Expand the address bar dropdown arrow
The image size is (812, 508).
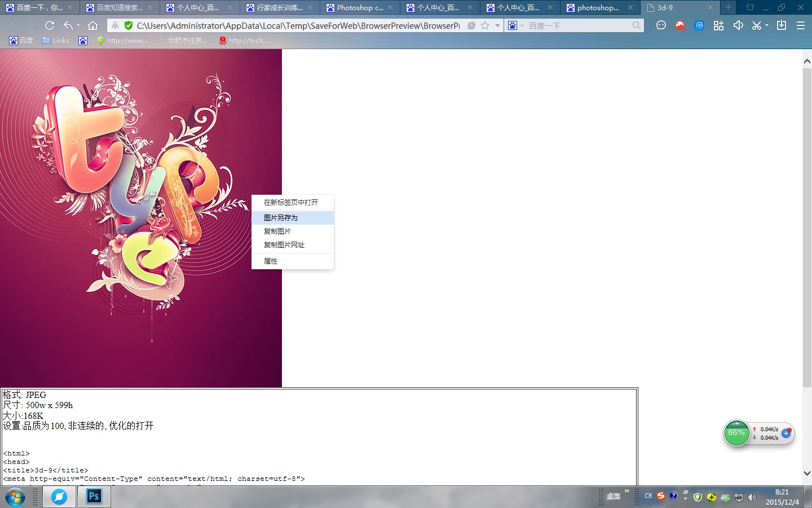(x=497, y=25)
